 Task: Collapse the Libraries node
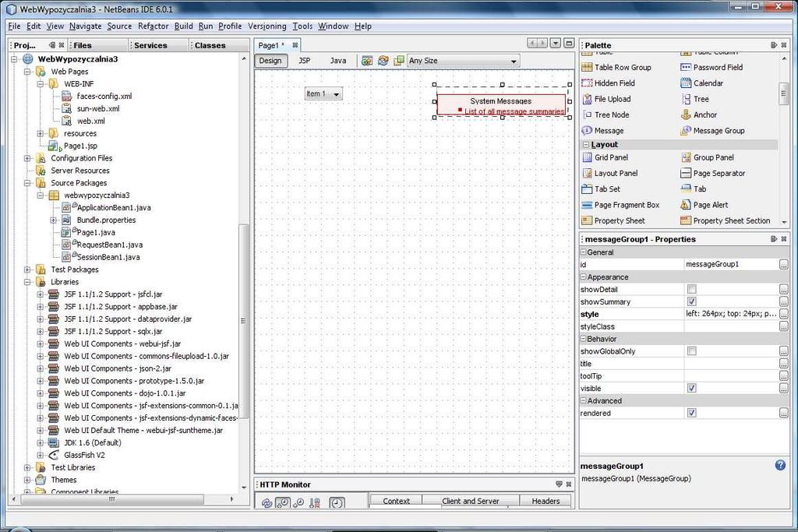27,282
